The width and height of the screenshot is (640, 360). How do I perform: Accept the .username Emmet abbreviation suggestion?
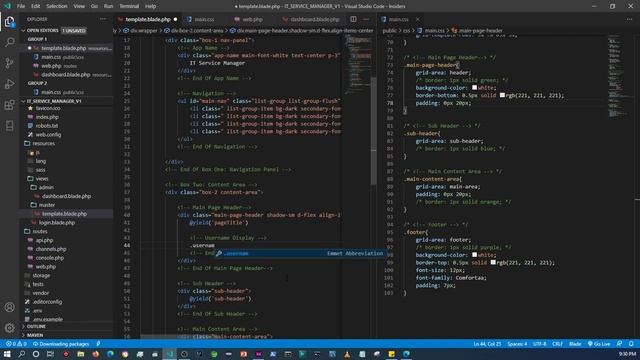[x=299, y=253]
